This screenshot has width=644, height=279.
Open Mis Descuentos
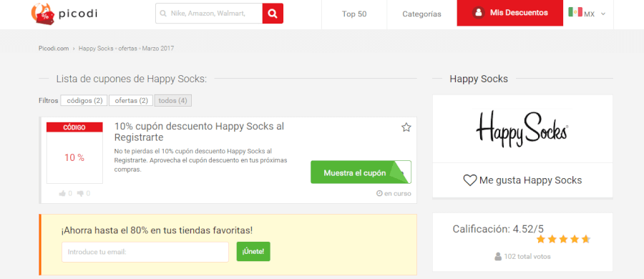coord(509,13)
